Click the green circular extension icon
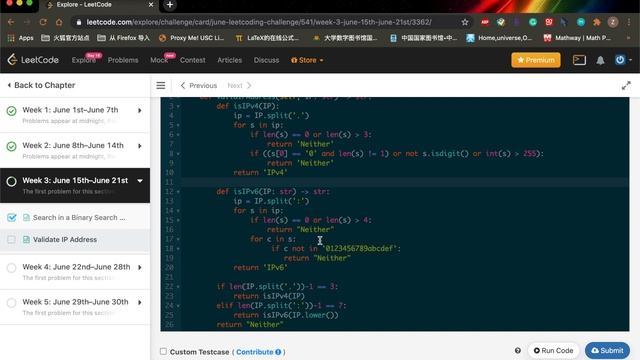640x360 pixels. click(x=533, y=22)
